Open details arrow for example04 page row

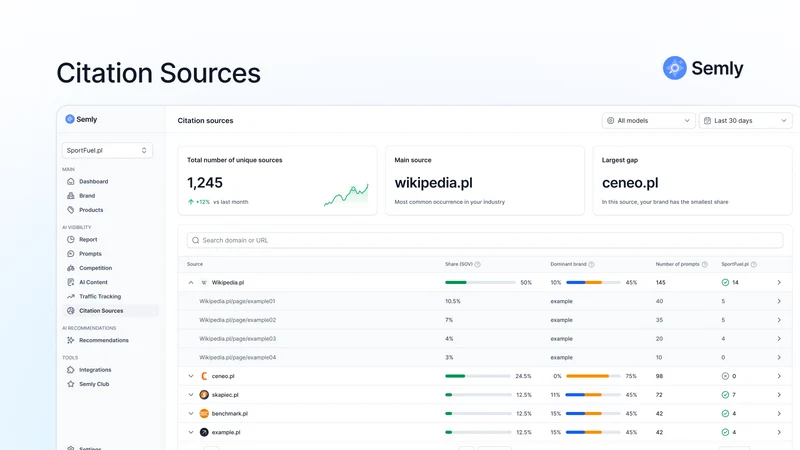(779, 358)
